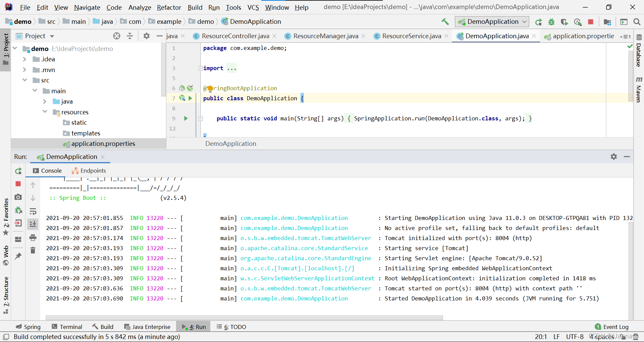This screenshot has width=644, height=342.
Task: Clear all console output trash icon
Action: [33, 250]
